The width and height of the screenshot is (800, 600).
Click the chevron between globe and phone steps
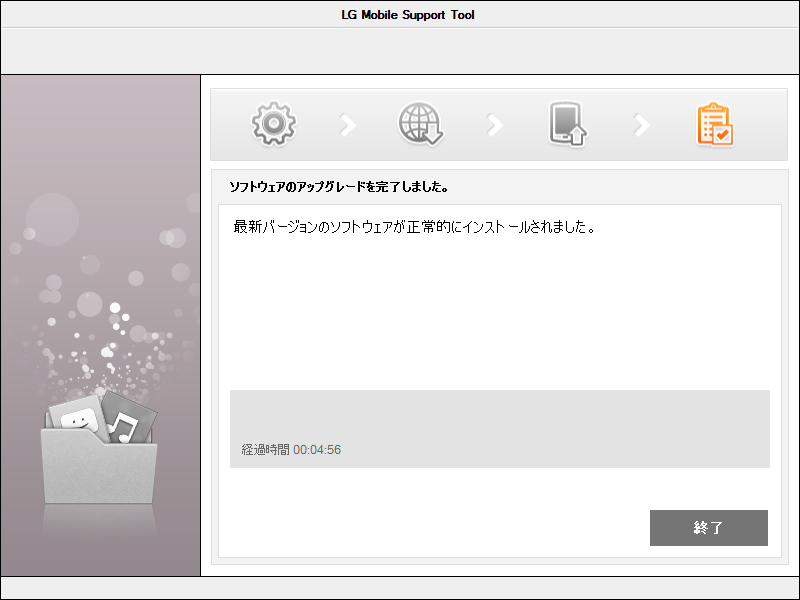[x=495, y=122]
